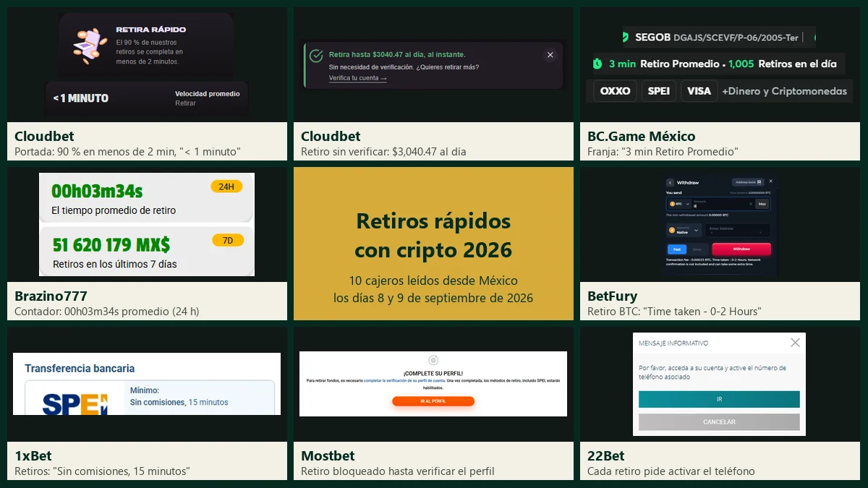Image resolution: width=868 pixels, height=488 pixels.
Task: Click the 'BetFury' caption title
Action: (613, 296)
